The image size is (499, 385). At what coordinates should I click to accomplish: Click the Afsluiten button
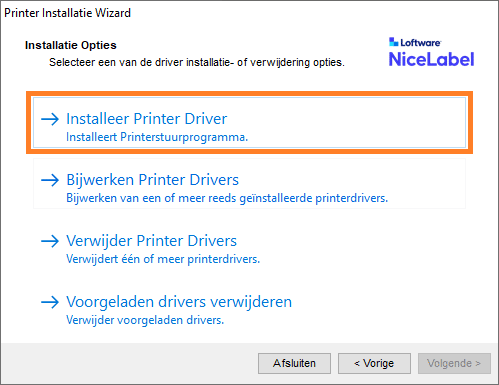(x=294, y=363)
